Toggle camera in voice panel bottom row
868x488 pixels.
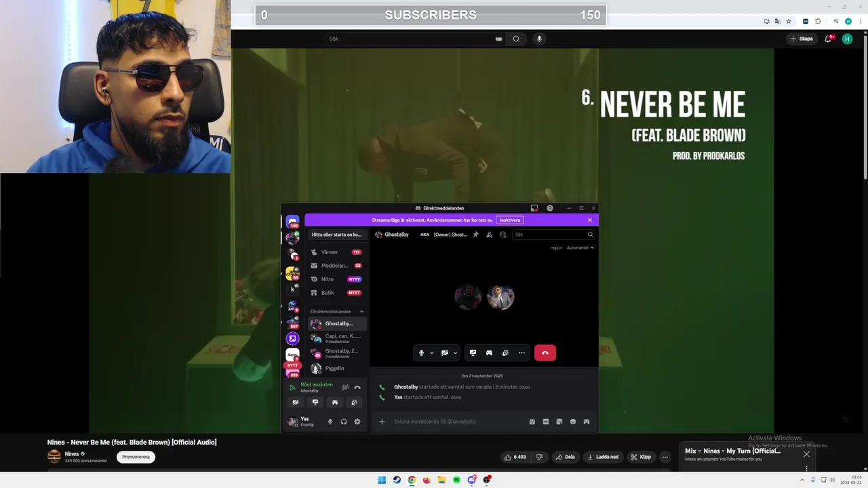[296, 402]
